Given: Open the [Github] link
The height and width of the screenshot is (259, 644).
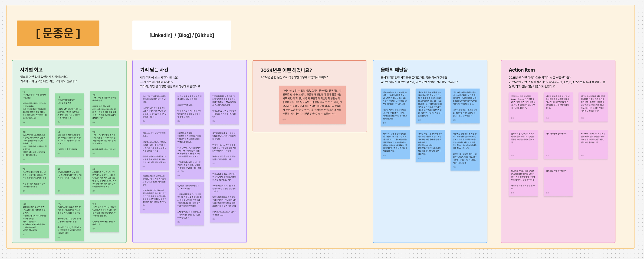Looking at the screenshot, I should coord(204,35).
